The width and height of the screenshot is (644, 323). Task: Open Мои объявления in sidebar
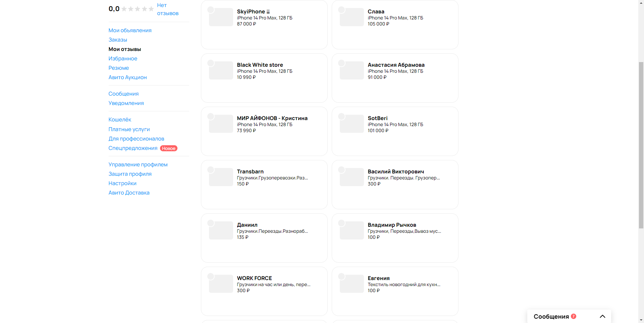(130, 30)
